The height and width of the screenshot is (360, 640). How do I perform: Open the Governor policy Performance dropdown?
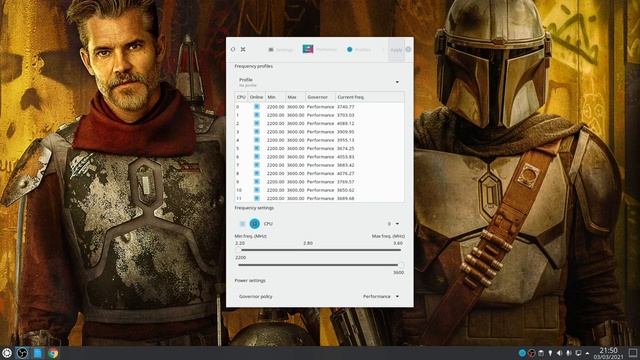(381, 296)
